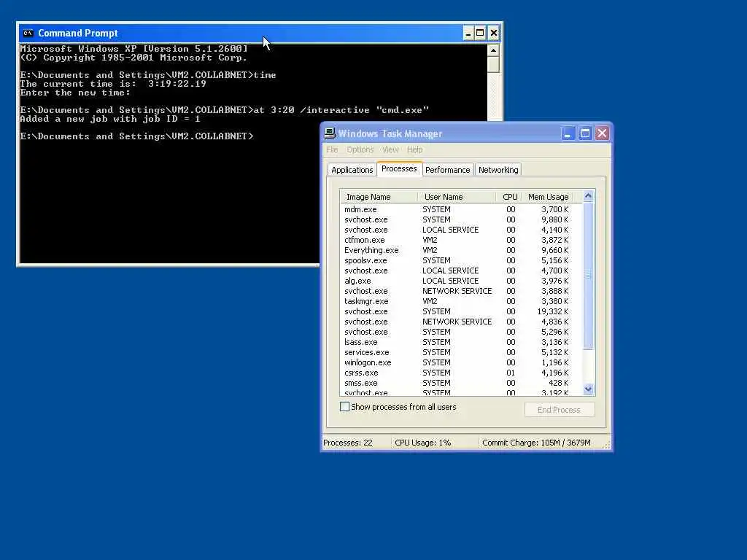
Task: Select svchost.exe using 5,296 K memory
Action: tap(461, 332)
